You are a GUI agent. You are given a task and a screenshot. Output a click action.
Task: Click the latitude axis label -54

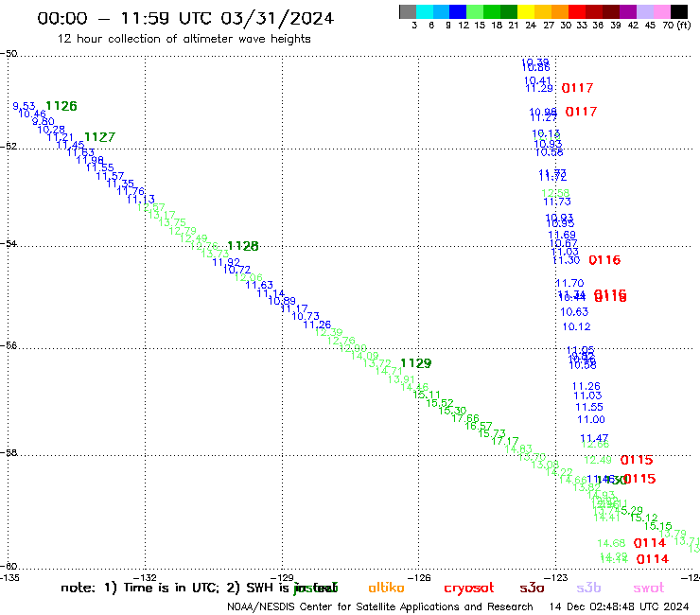9,244
